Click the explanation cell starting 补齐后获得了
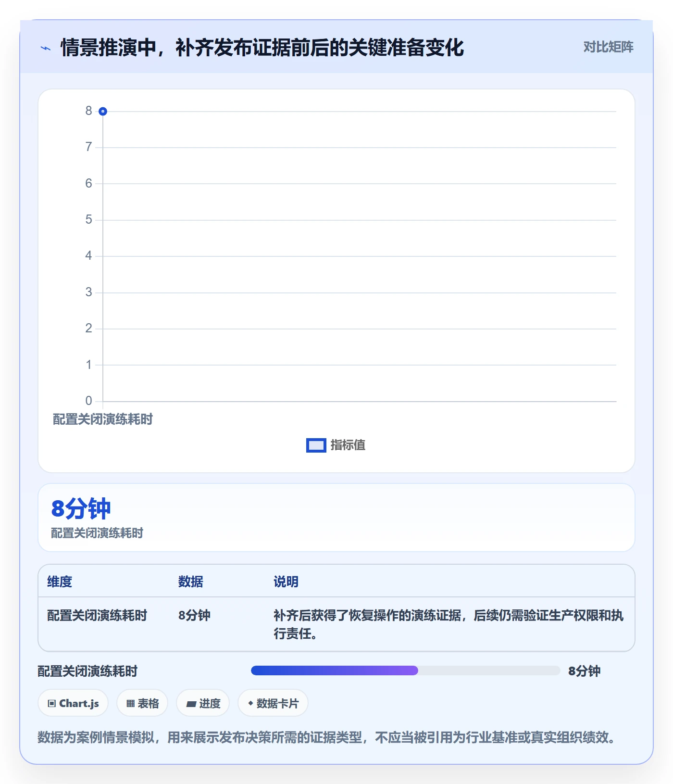 click(x=449, y=624)
